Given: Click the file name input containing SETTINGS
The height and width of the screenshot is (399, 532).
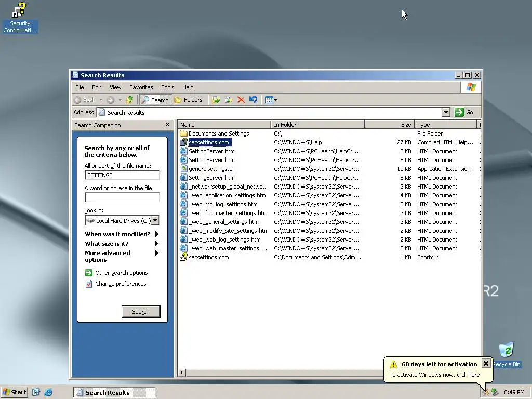Looking at the screenshot, I should point(122,175).
